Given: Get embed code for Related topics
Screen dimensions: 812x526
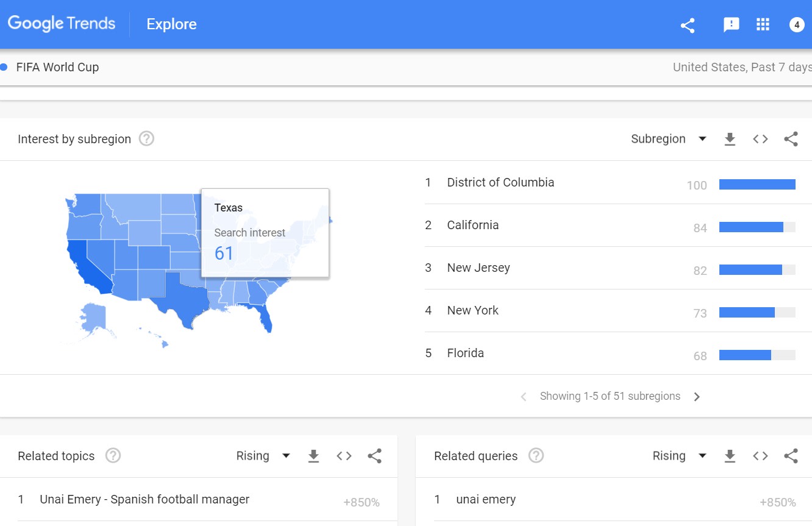Looking at the screenshot, I should click(x=344, y=456).
